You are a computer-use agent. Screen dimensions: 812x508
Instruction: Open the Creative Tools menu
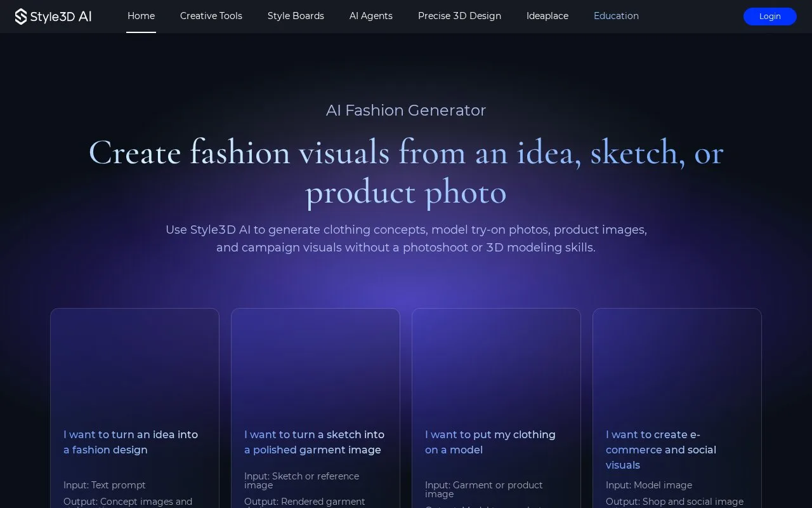click(x=211, y=16)
